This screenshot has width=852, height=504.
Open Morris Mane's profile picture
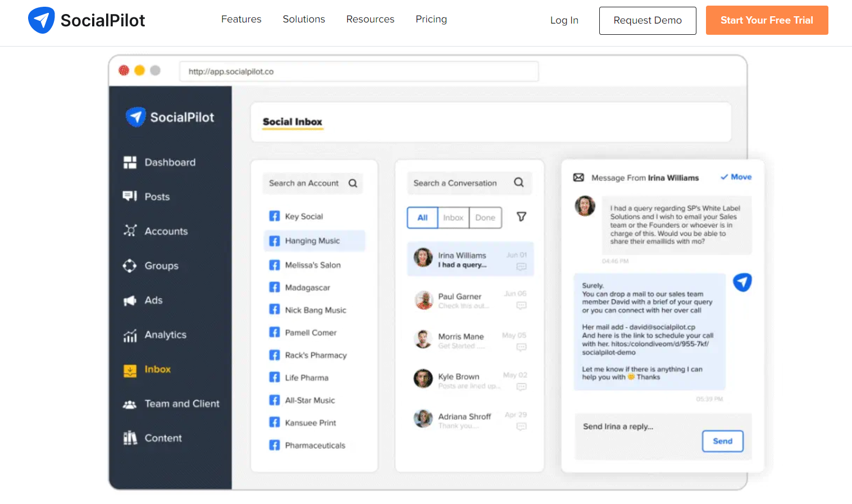423,339
